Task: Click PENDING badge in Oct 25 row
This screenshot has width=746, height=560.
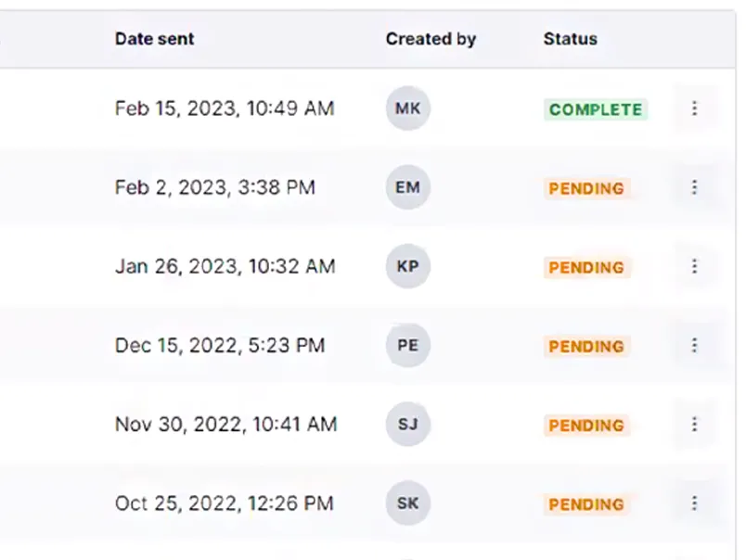Action: pos(586,504)
